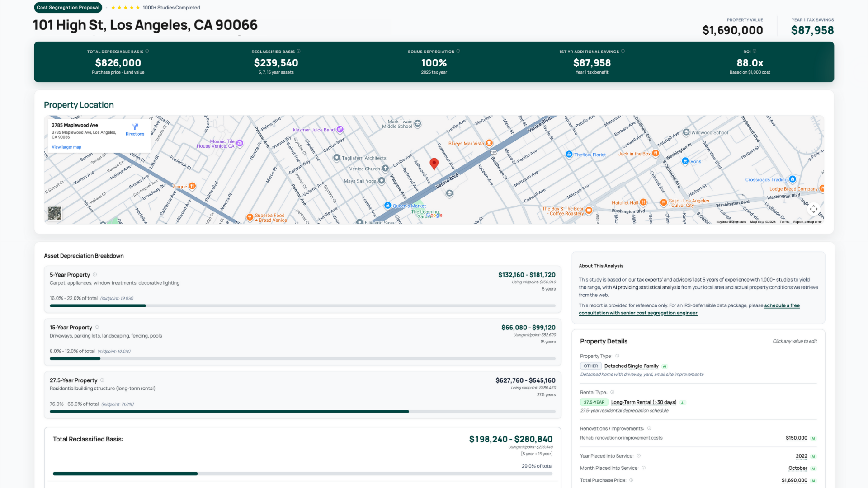Open Keyboard shortcuts on the map

(731, 222)
